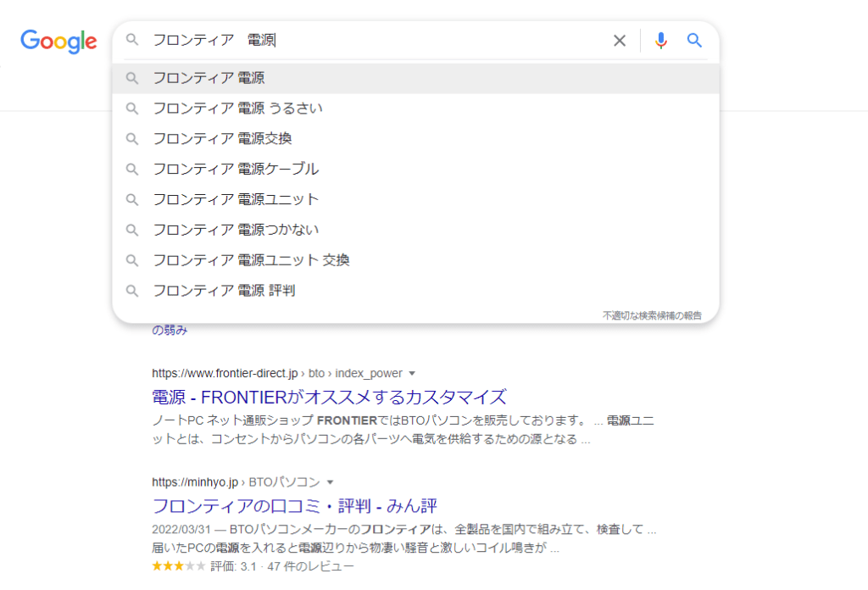This screenshot has width=868, height=590.
Task: Open フロンティアの口コミ・評判 - みん評 result
Action: (x=294, y=506)
